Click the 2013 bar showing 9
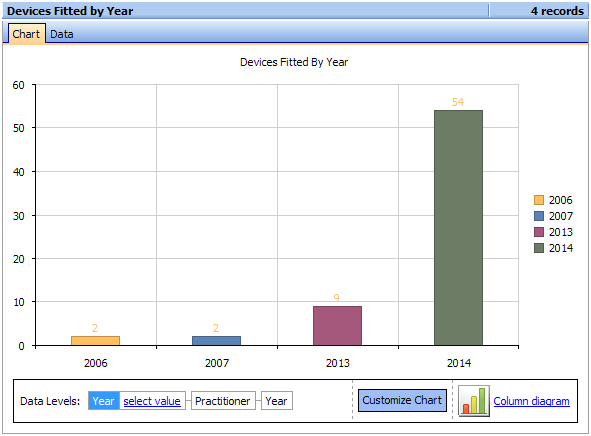Viewport: 591px width, 436px height. 337,326
